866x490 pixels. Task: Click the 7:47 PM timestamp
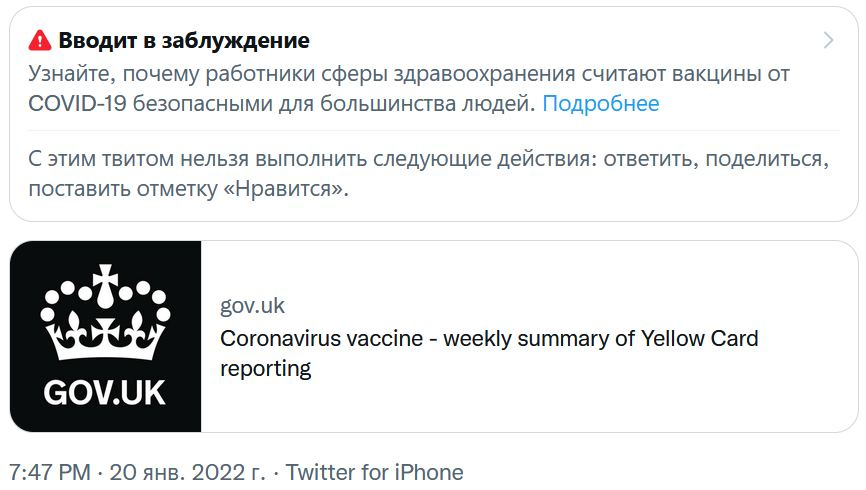coord(50,473)
